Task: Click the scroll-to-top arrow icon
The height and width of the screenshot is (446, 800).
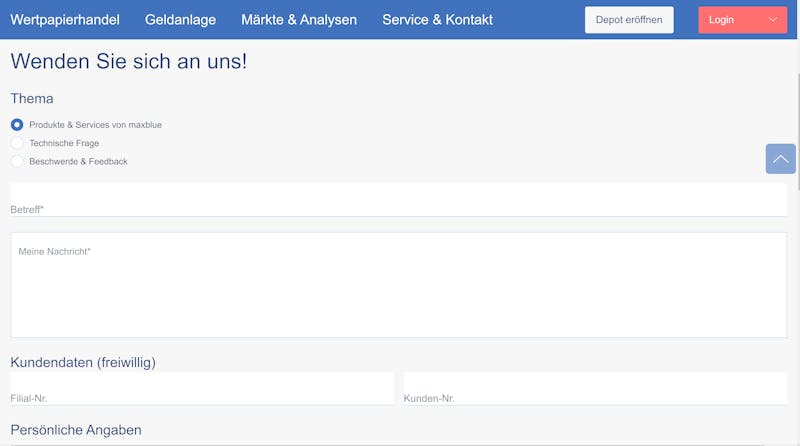Action: pos(780,159)
